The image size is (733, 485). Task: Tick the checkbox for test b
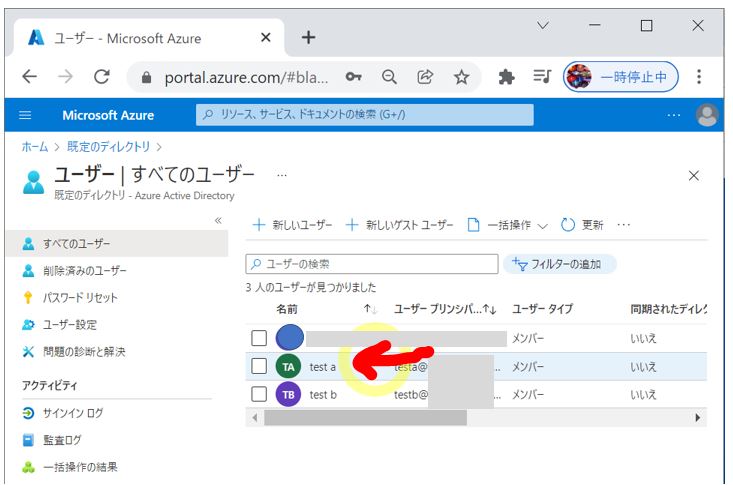(x=259, y=394)
